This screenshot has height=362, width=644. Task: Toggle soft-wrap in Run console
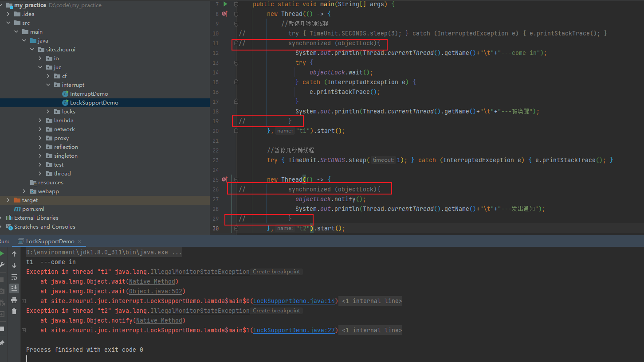coord(14,277)
